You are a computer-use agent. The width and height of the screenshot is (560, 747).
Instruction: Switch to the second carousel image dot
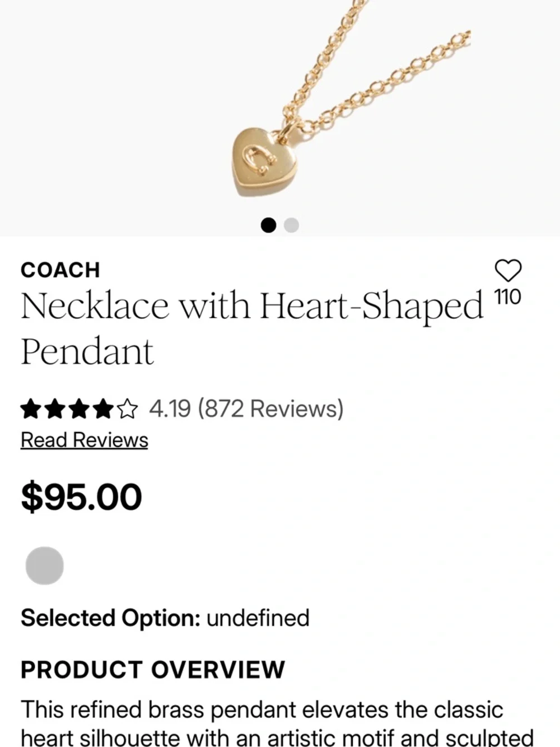coord(291,225)
